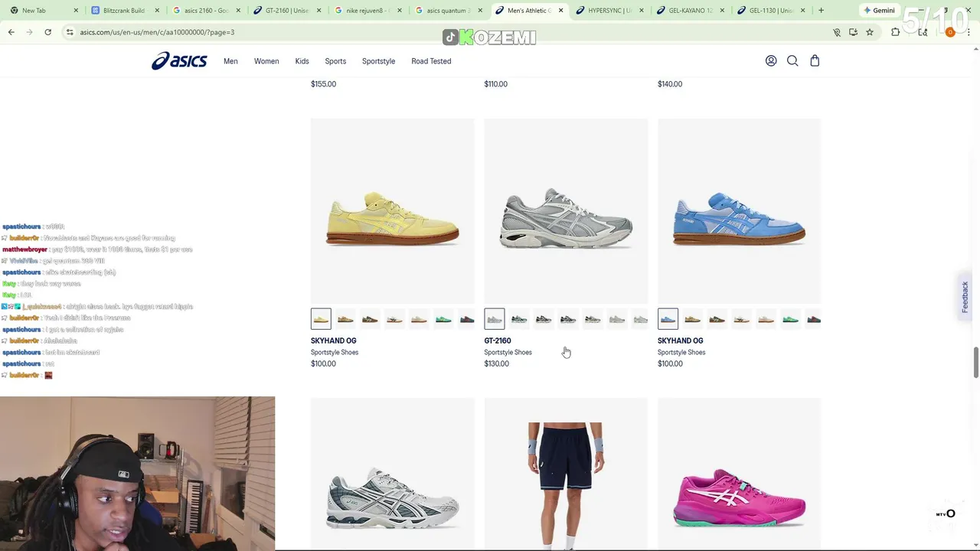The height and width of the screenshot is (551, 980).
Task: Open the browser extensions puzzle icon
Action: [895, 32]
